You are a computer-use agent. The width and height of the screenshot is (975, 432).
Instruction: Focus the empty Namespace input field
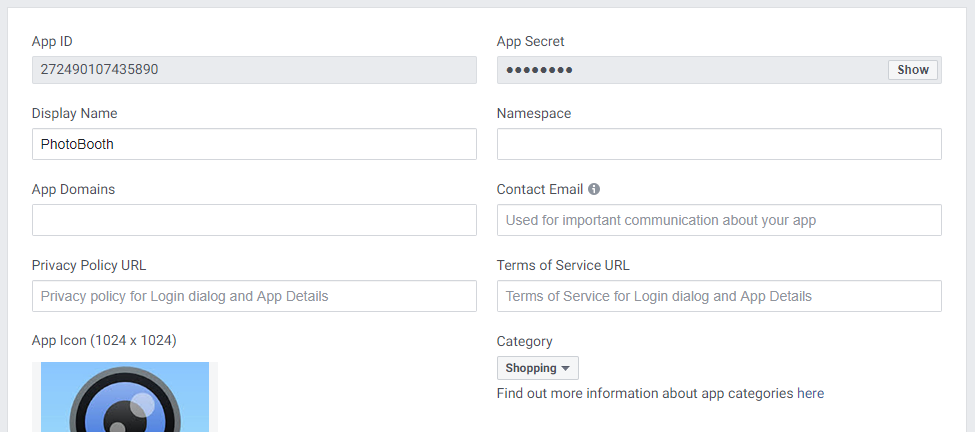(x=718, y=144)
